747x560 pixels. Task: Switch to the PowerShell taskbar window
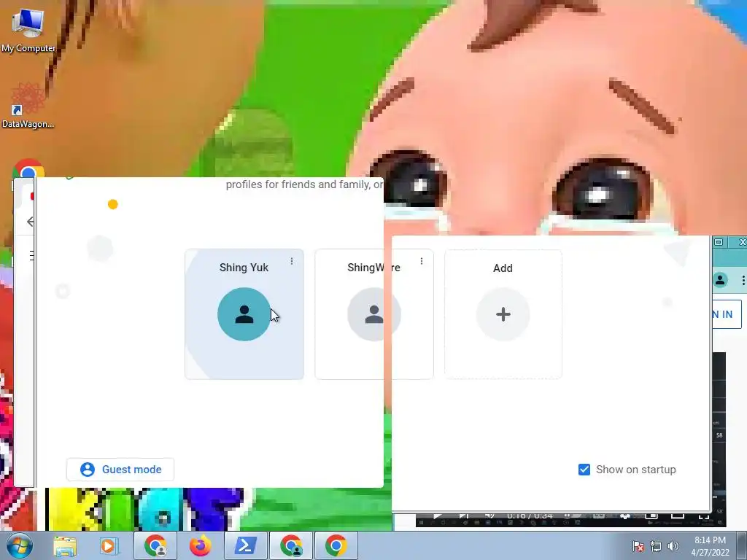245,545
